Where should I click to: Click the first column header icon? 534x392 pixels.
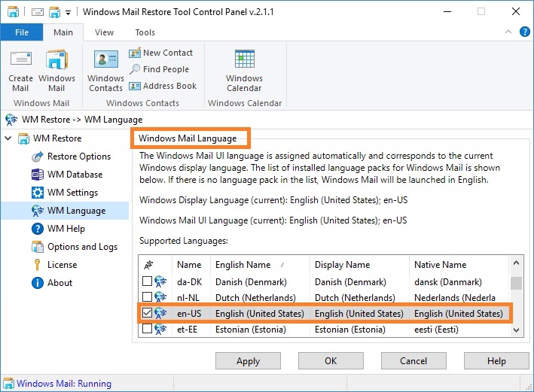click(x=149, y=265)
